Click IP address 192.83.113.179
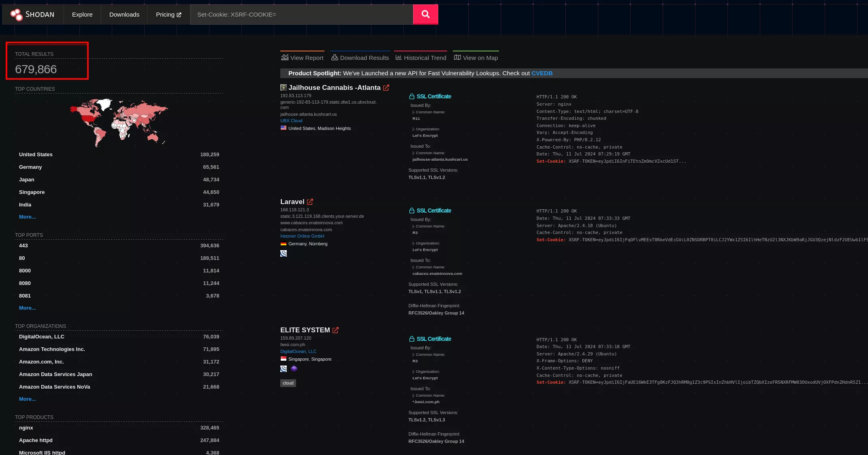This screenshot has height=455, width=868. (296, 96)
